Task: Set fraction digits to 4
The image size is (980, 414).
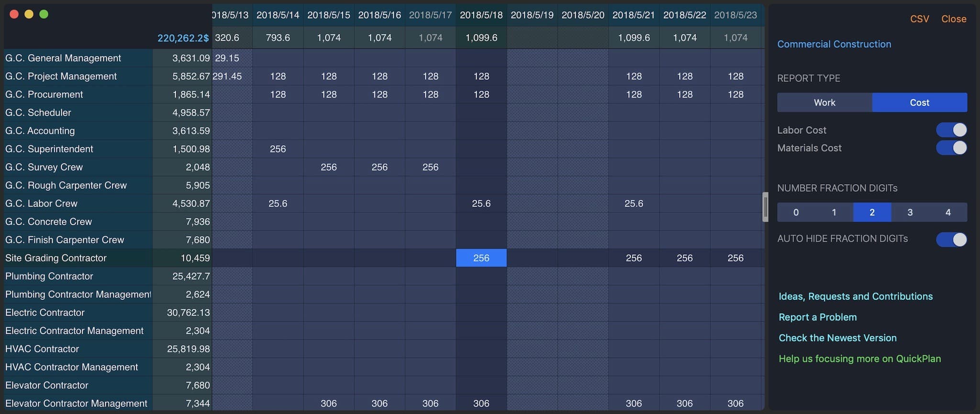Action: [947, 212]
